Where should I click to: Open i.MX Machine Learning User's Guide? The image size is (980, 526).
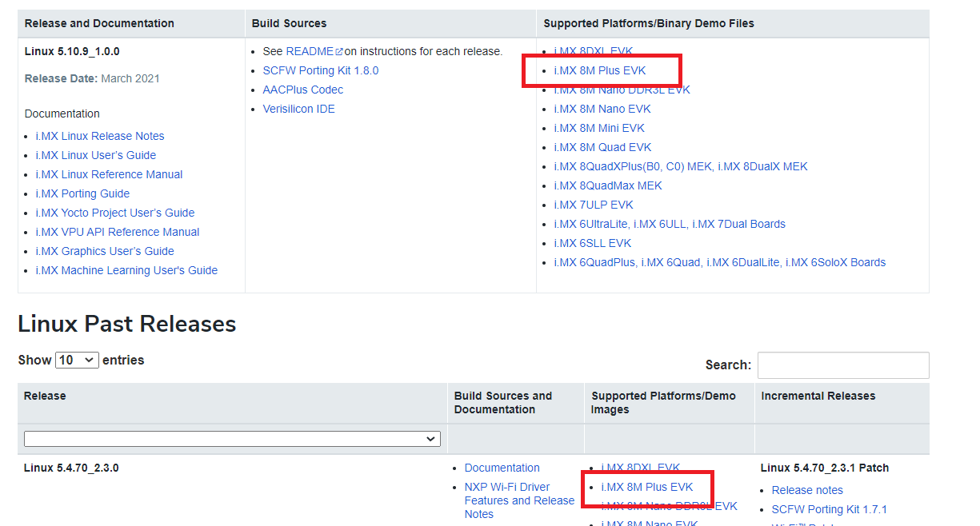click(126, 270)
